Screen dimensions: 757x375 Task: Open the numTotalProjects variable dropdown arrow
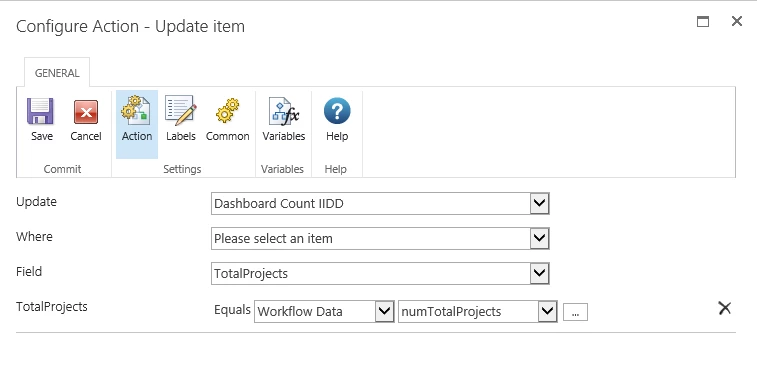coord(547,311)
